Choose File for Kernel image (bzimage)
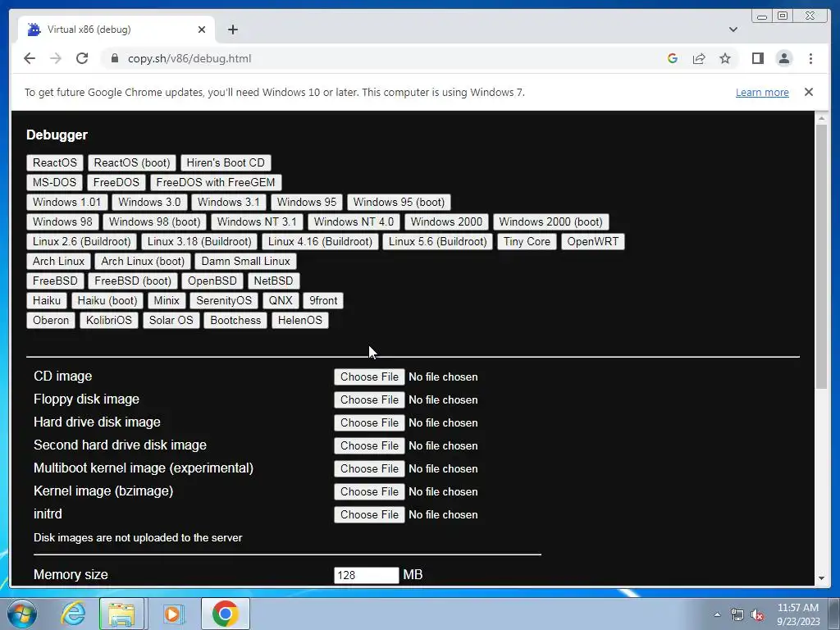Image resolution: width=840 pixels, height=630 pixels. click(369, 492)
